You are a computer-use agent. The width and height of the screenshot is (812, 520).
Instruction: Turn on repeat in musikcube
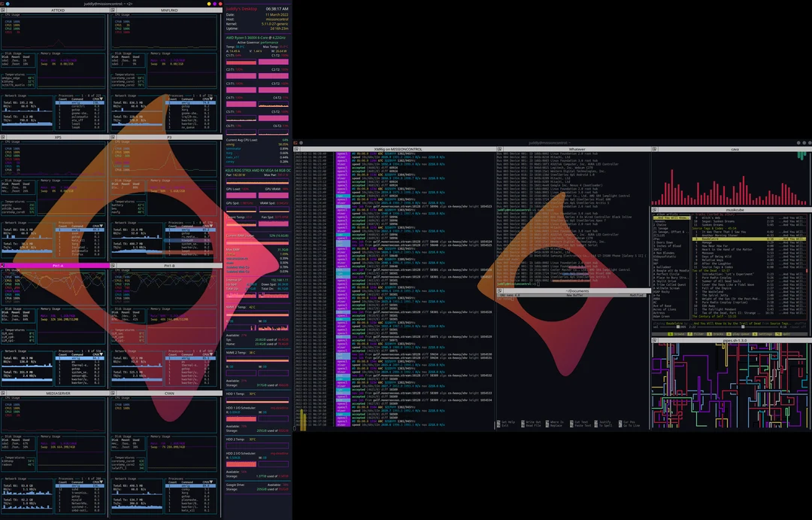799,327
